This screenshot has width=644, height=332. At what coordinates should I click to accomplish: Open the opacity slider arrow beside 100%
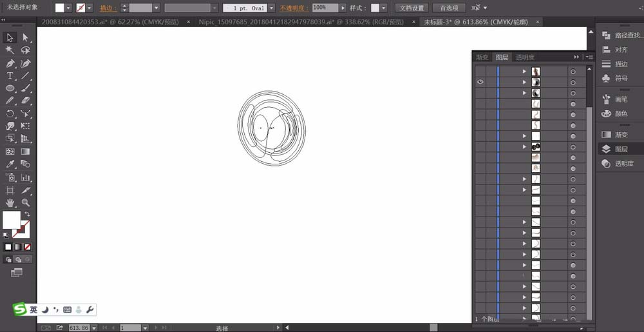pyautogui.click(x=343, y=8)
